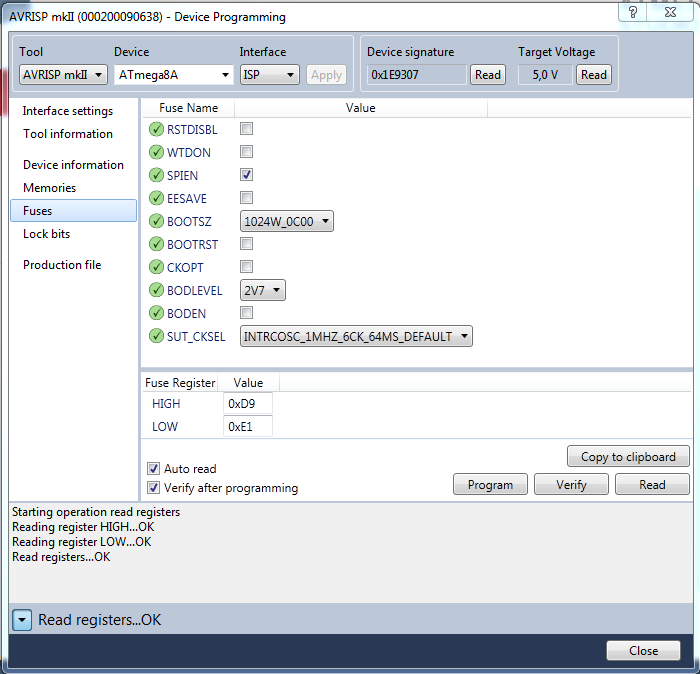Copy fuse values to clipboard
Screen dimensions: 700x674
628,457
